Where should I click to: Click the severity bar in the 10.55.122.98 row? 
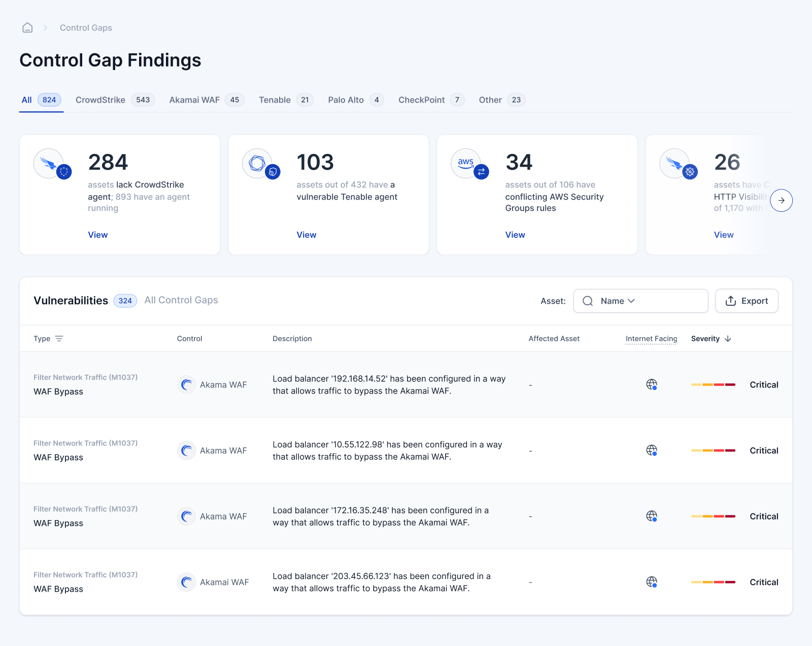click(713, 450)
